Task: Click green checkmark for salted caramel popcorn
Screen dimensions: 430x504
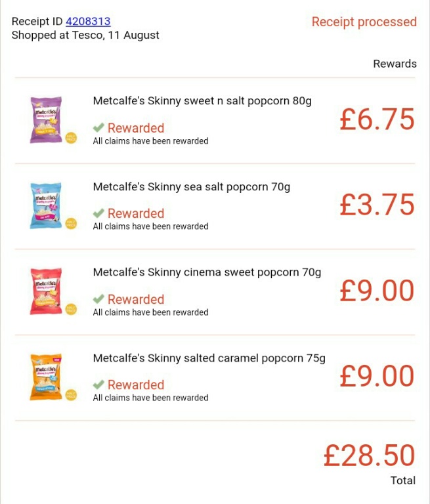Action: [x=98, y=384]
